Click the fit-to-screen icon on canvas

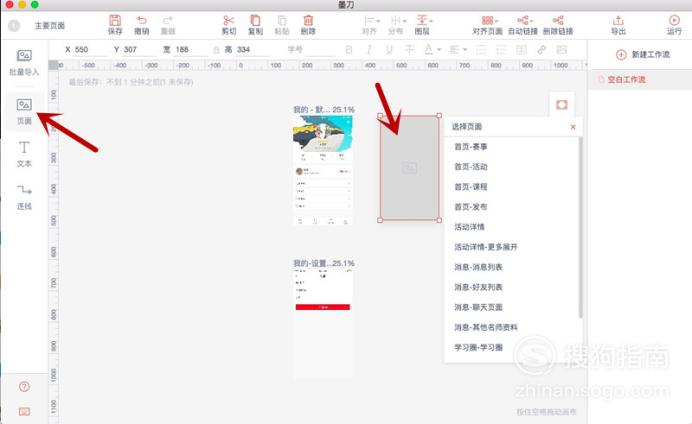561,105
